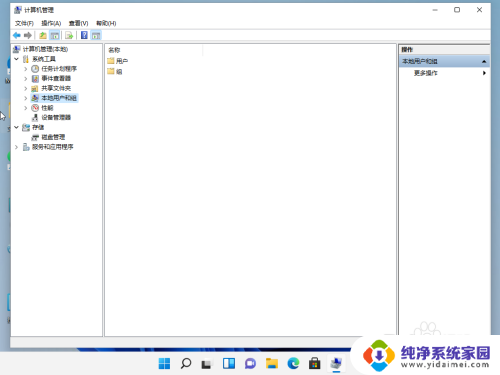Launch Microsoft Edge from taskbar

(293, 363)
